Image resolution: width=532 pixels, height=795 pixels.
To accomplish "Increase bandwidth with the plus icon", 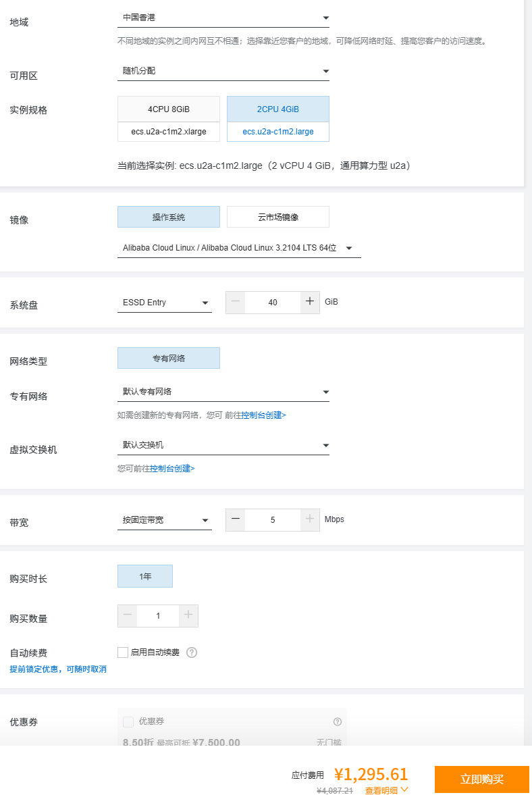I will 310,519.
